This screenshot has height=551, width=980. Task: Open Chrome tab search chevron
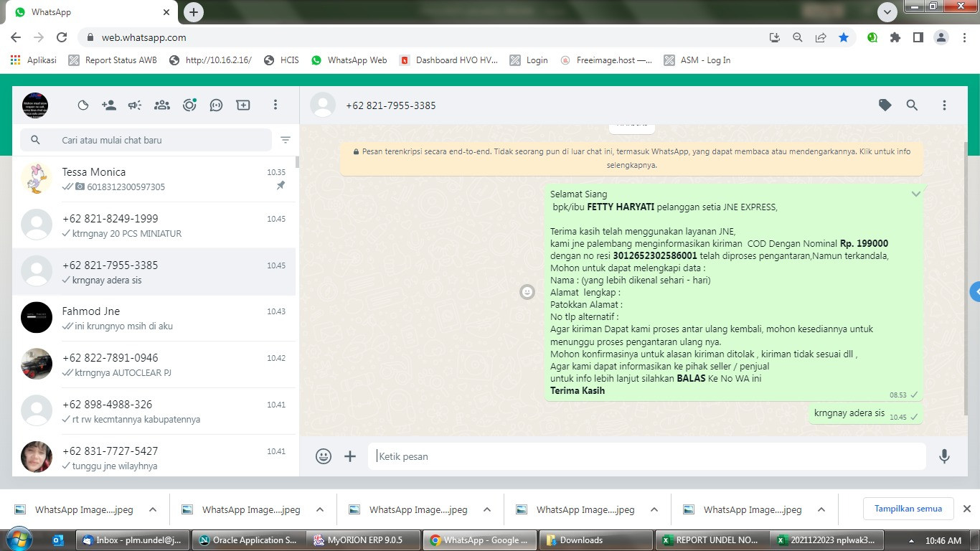(887, 12)
